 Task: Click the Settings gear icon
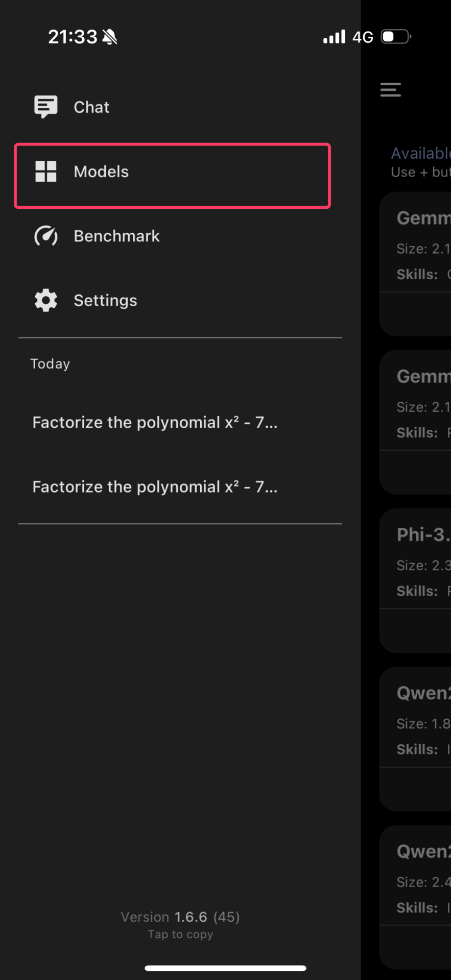[x=45, y=300]
